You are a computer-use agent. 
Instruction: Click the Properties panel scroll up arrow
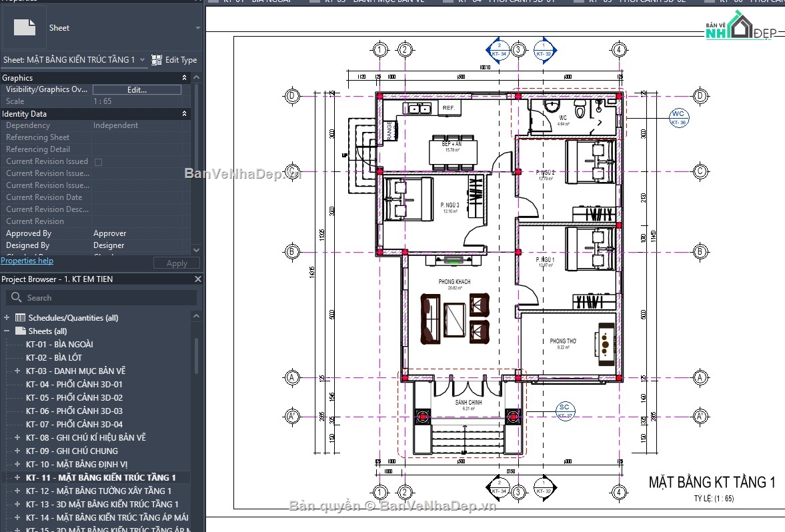coord(196,77)
